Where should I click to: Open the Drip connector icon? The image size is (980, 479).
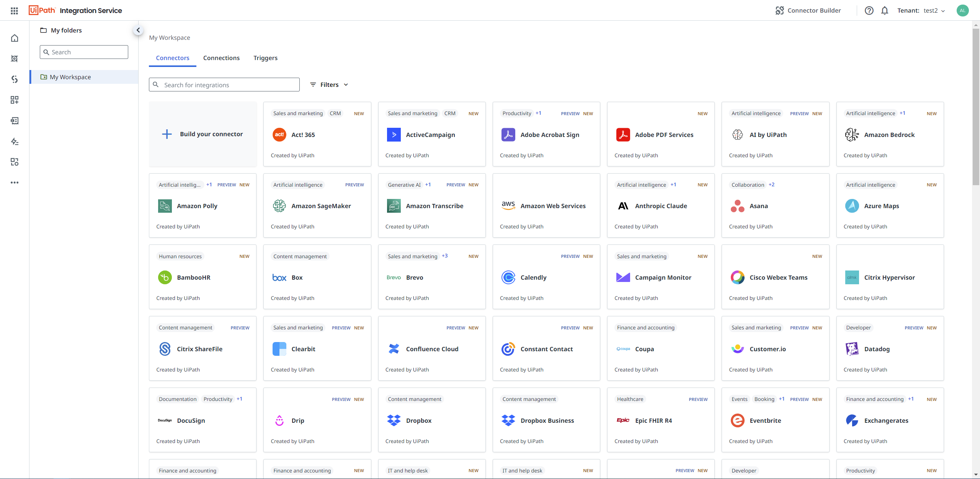point(279,420)
